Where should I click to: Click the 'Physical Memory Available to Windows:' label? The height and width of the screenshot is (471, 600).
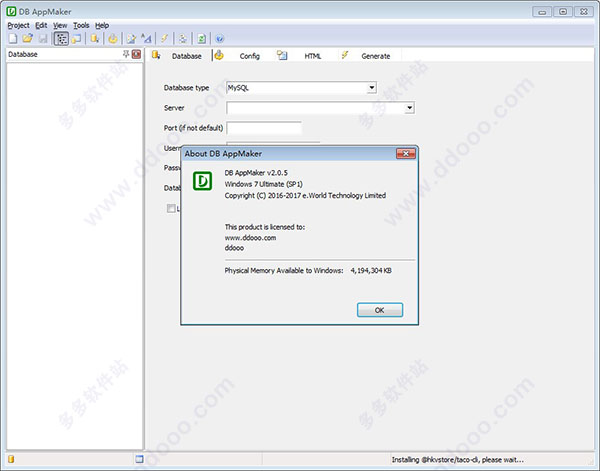pyautogui.click(x=284, y=271)
